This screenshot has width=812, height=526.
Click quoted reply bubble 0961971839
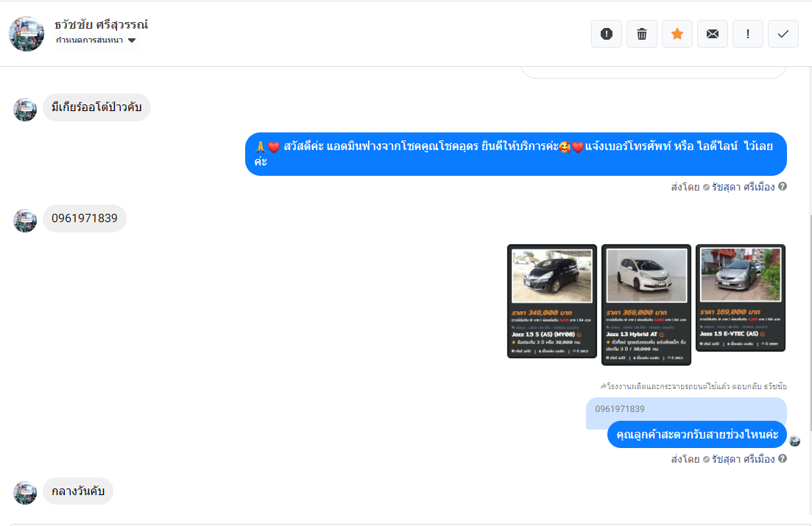[686, 409]
